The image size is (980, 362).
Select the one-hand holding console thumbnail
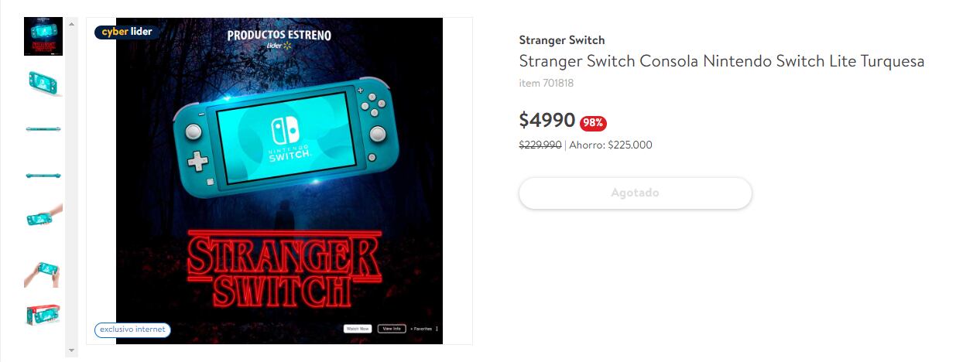pyautogui.click(x=43, y=217)
